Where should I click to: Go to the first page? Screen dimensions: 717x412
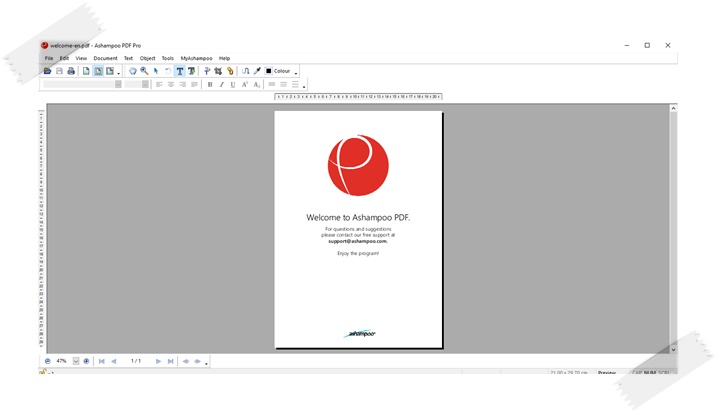[x=102, y=361]
